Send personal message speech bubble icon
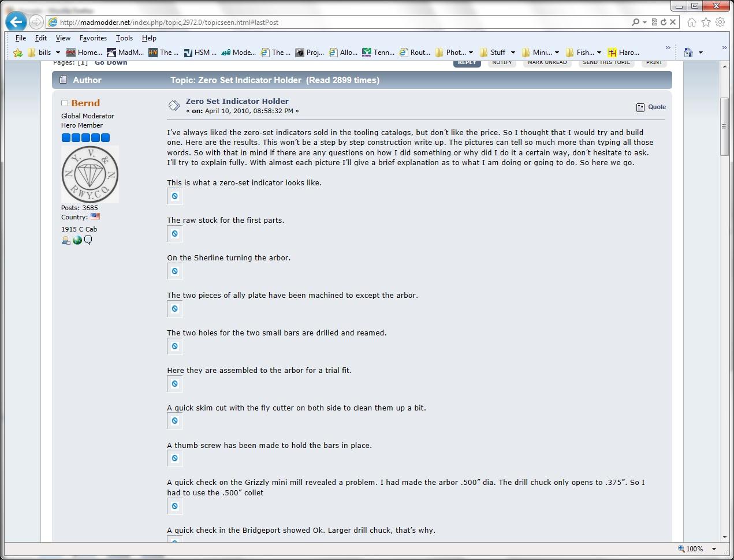734x560 pixels. tap(88, 240)
